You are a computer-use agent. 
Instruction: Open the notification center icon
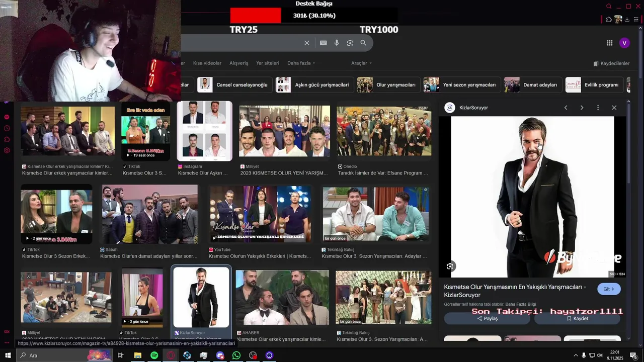(633, 355)
